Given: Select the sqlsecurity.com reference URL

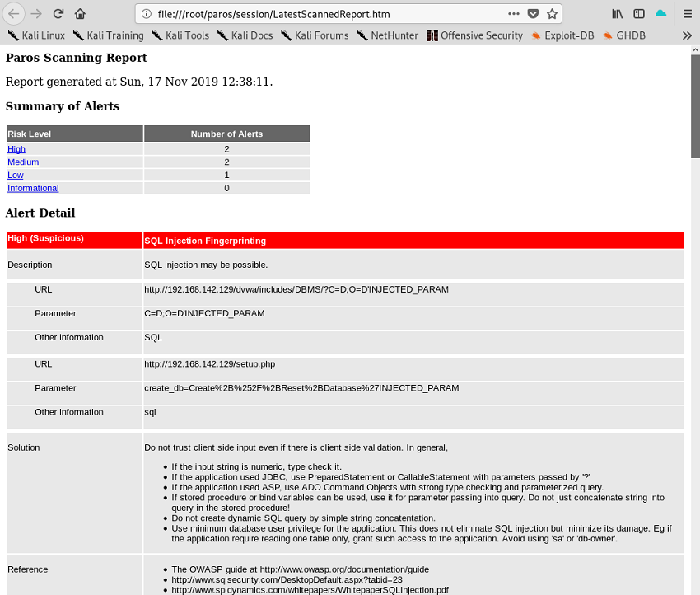Looking at the screenshot, I should (x=287, y=580).
